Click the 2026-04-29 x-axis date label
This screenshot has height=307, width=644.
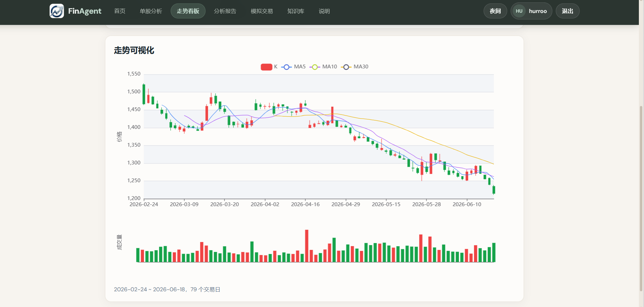(346, 204)
